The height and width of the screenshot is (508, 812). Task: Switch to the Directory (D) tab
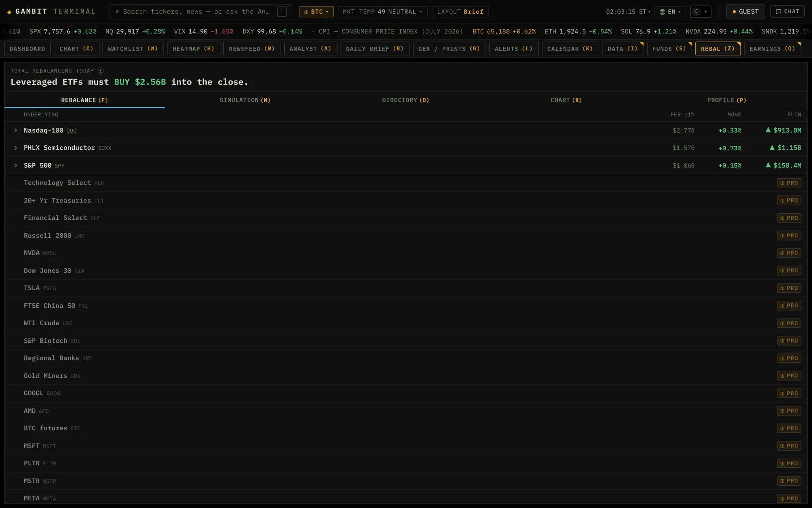406,100
